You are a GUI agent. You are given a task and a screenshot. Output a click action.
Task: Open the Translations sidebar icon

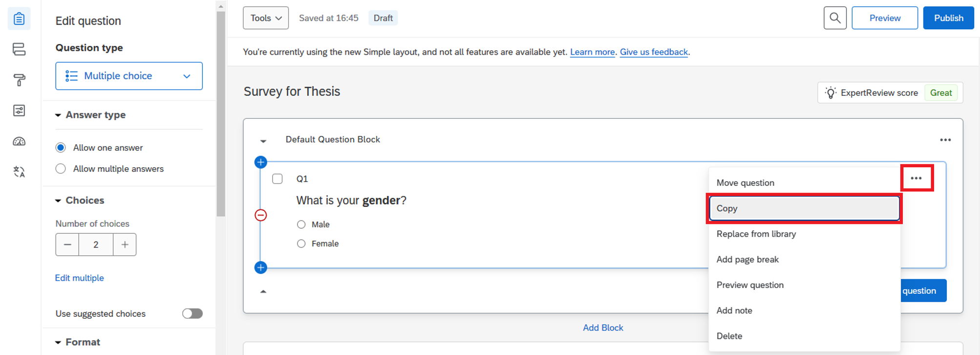19,172
